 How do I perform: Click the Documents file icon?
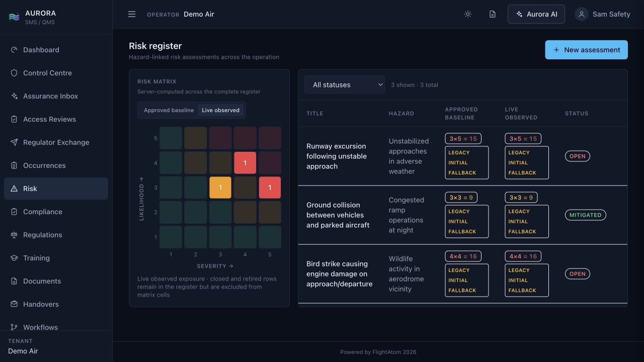point(14,281)
